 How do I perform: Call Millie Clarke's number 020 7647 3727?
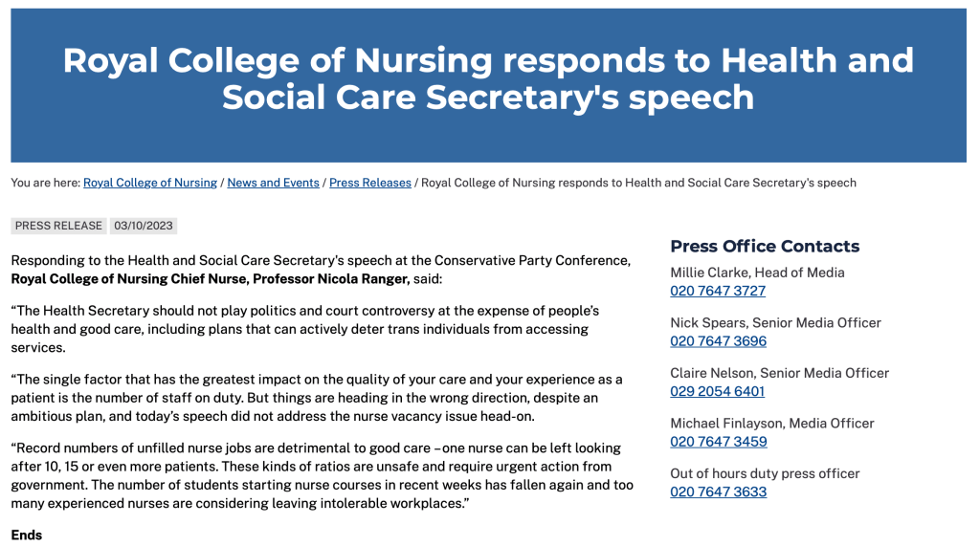(718, 291)
